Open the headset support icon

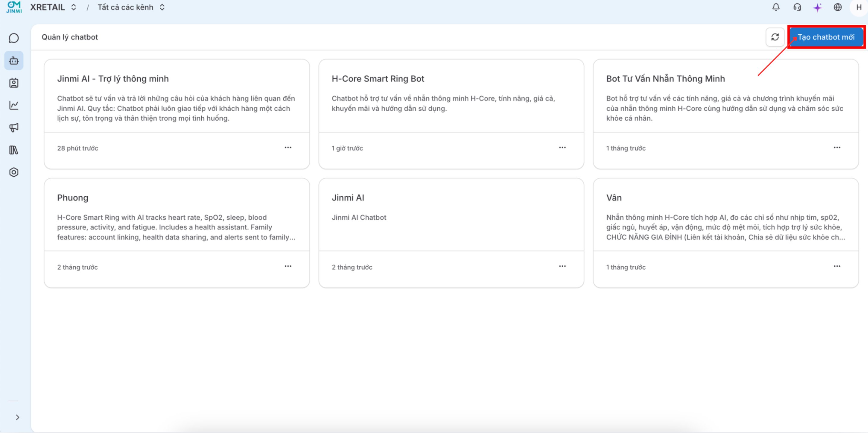797,7
